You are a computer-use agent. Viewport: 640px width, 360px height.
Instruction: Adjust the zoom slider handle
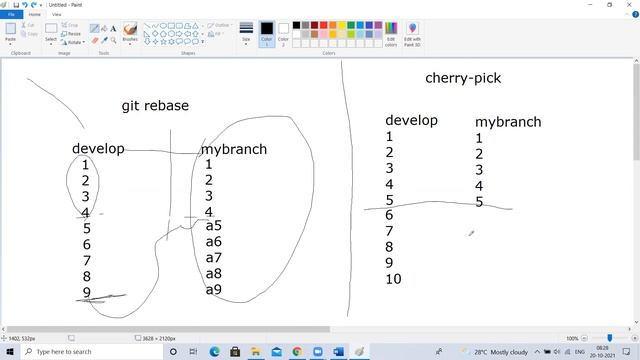point(610,338)
